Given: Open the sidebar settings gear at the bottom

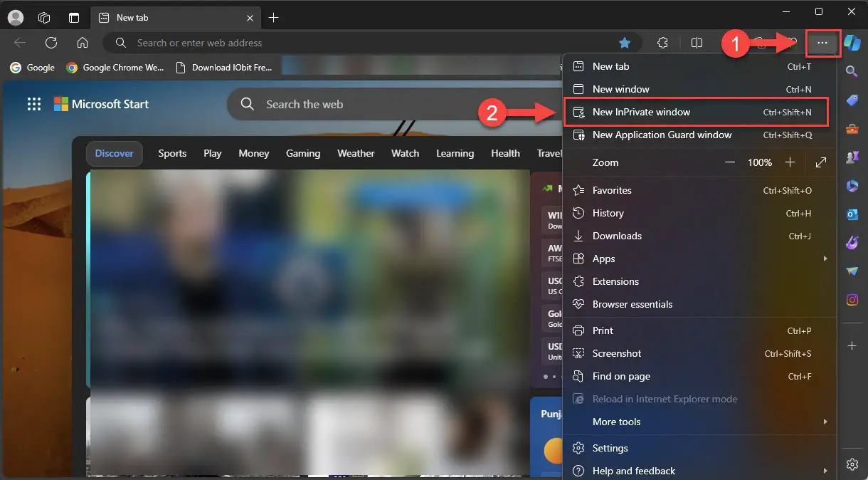Looking at the screenshot, I should (852, 464).
